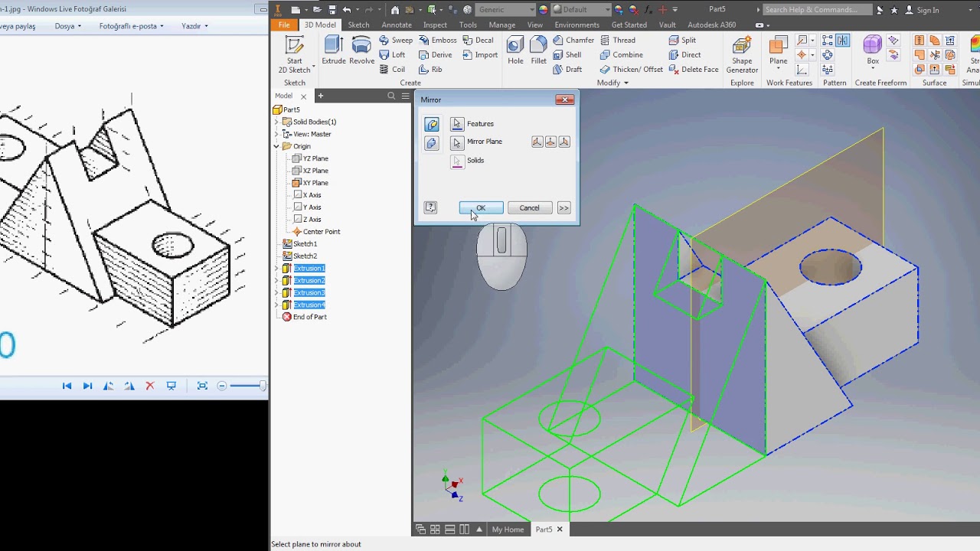Delete the photo in Photo Gallery
Viewport: 980px width, 551px height.
(x=150, y=386)
